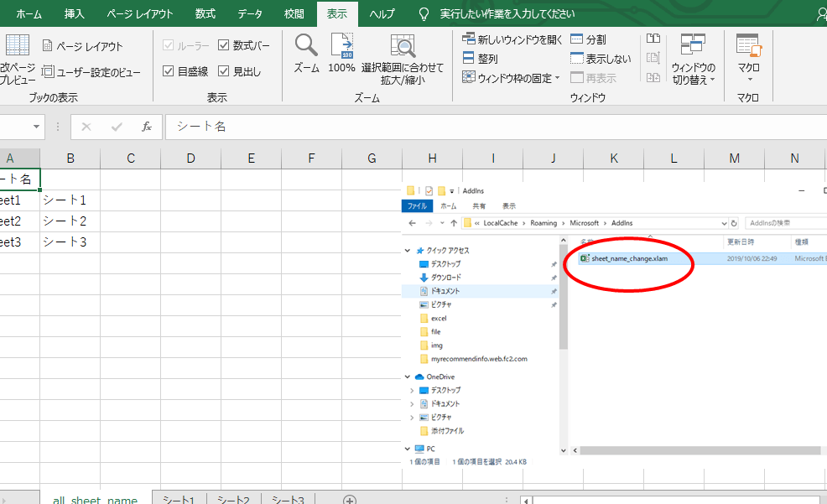Hide the current window (表示しない)

click(601, 59)
